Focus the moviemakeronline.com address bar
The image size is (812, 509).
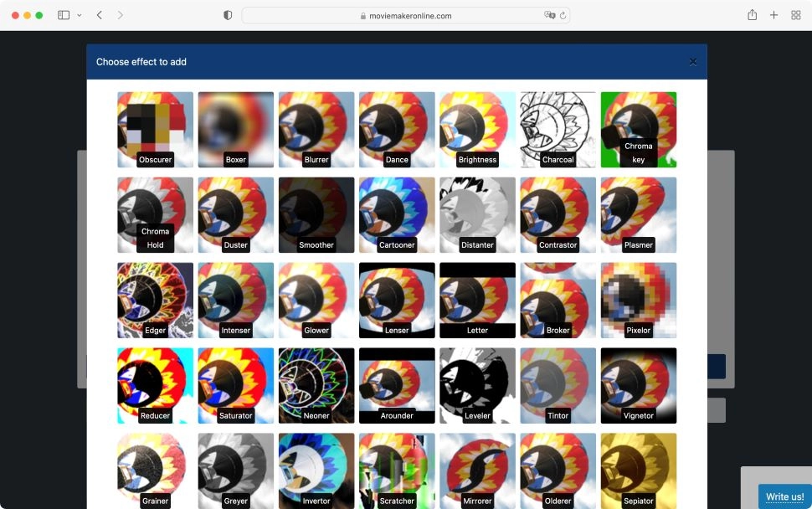coord(405,16)
